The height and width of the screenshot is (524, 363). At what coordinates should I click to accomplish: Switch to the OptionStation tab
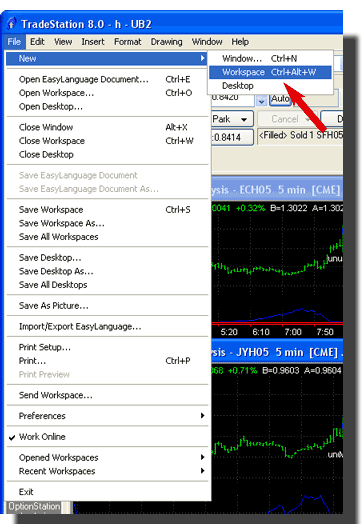(34, 507)
